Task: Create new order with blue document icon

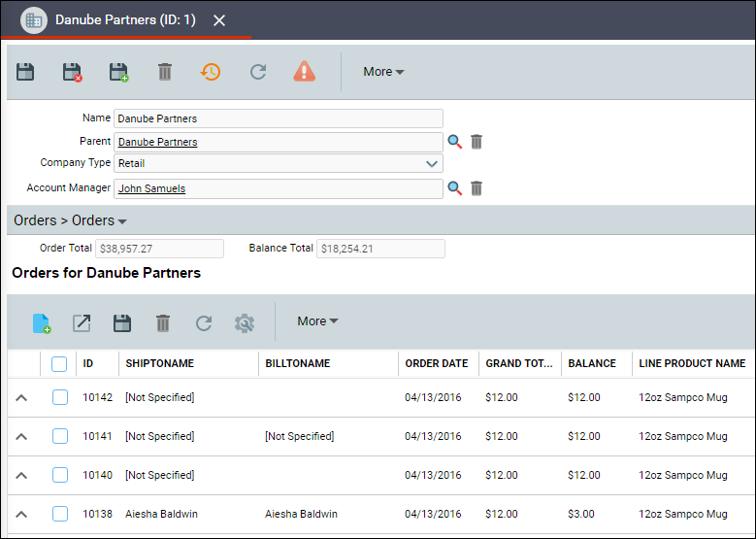Action: (x=42, y=322)
